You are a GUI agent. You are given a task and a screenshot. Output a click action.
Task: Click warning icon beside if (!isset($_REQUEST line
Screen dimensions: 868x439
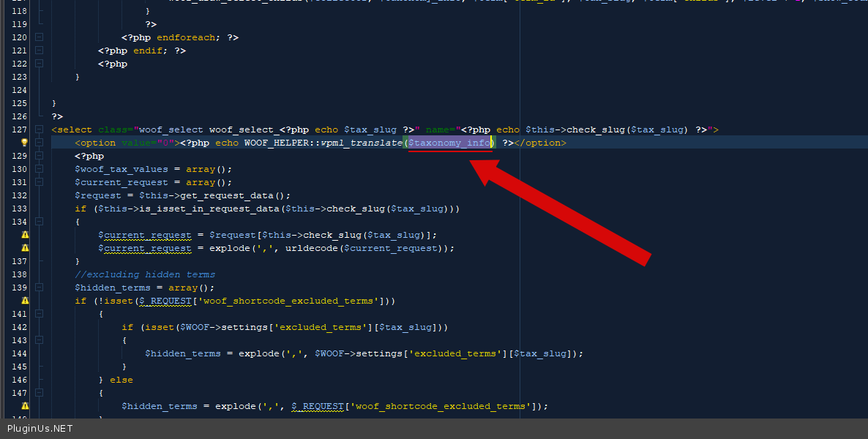point(25,301)
